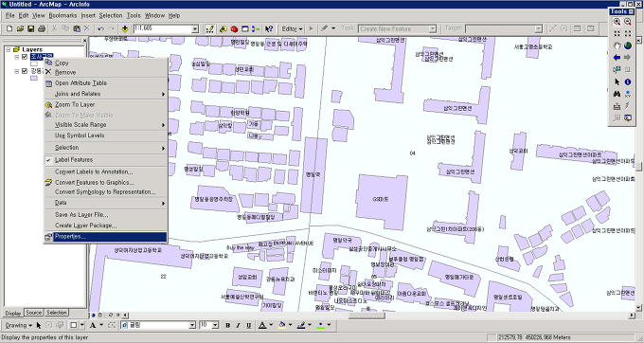Open the font size dropdown

click(215, 325)
